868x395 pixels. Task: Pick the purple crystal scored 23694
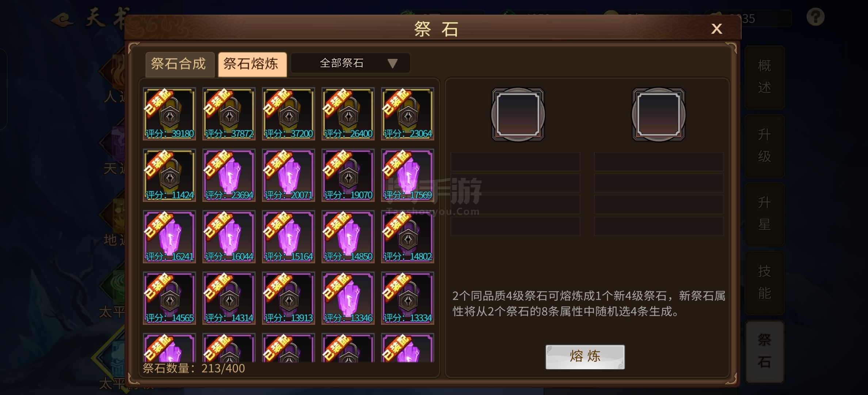tap(229, 175)
